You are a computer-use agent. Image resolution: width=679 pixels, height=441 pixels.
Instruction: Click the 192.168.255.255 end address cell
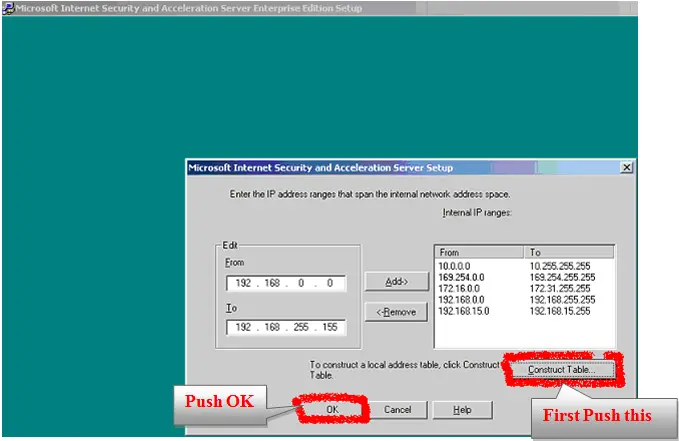click(563, 300)
